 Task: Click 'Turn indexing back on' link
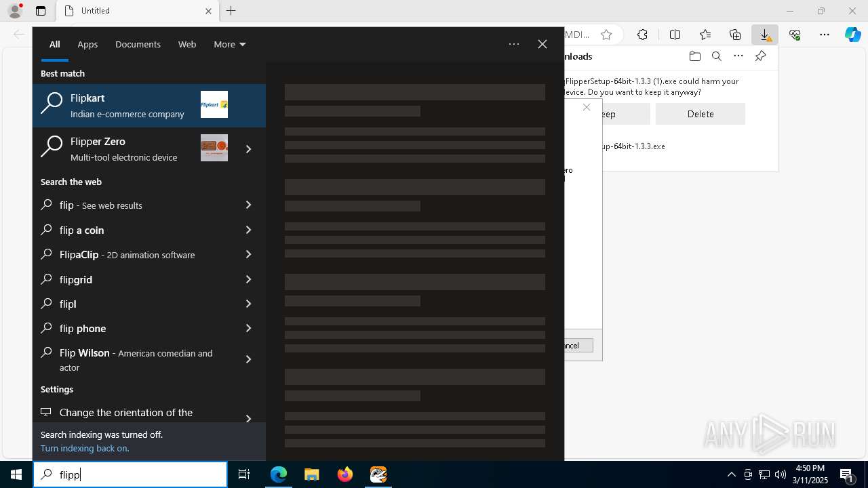tap(85, 448)
